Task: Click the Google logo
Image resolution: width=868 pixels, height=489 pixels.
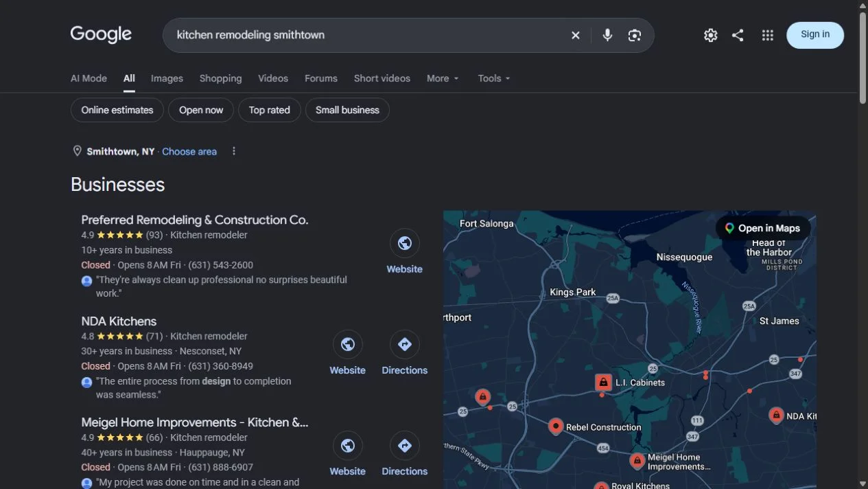Action: (101, 34)
